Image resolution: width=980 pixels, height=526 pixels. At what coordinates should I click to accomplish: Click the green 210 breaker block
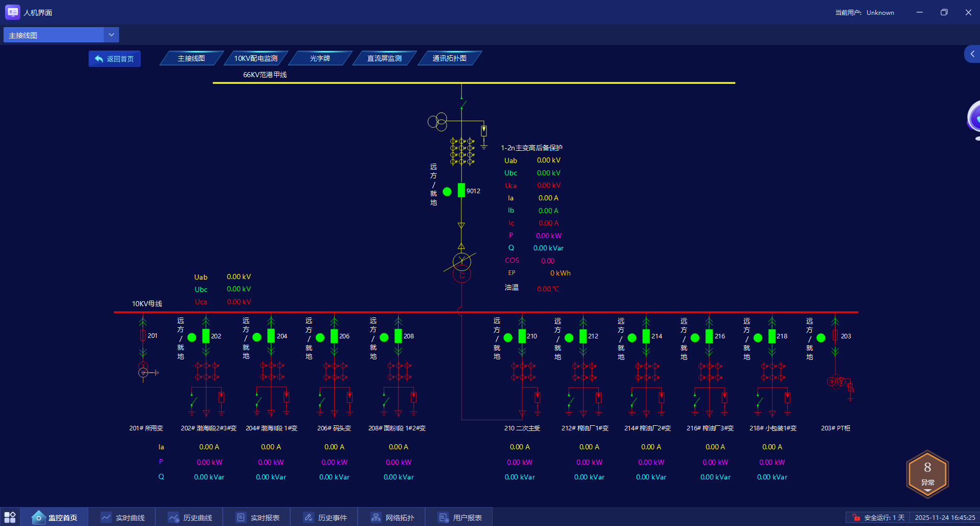pyautogui.click(x=522, y=336)
